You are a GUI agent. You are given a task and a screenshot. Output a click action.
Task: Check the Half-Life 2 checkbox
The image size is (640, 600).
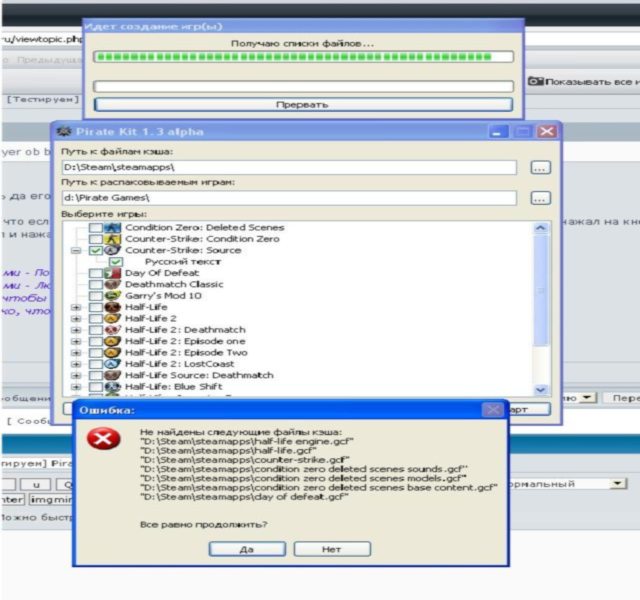(x=96, y=318)
